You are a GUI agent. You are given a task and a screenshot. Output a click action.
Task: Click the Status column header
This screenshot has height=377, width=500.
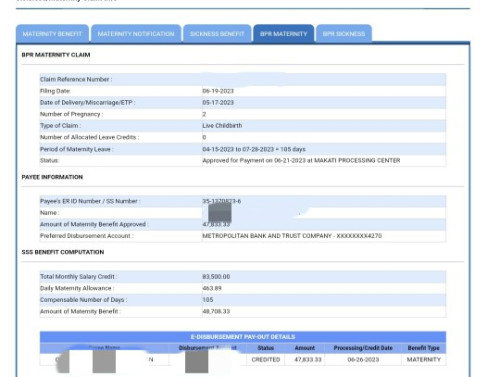point(266,348)
